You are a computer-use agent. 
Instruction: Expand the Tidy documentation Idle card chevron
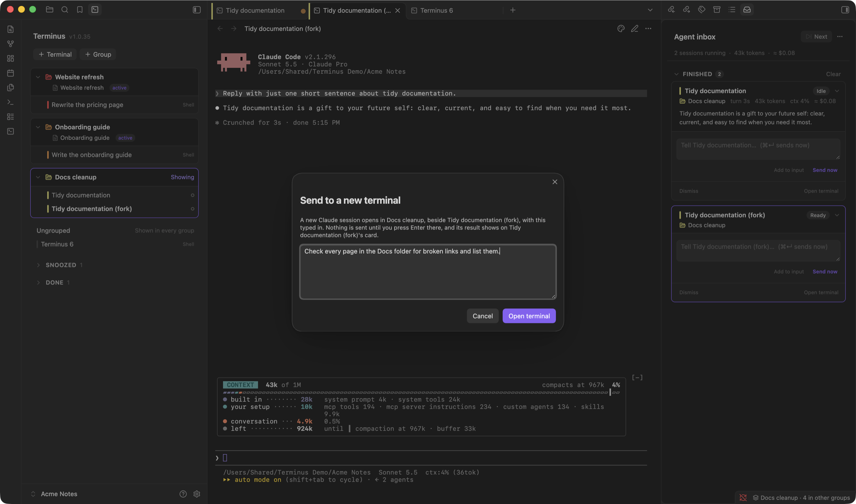pyautogui.click(x=837, y=91)
